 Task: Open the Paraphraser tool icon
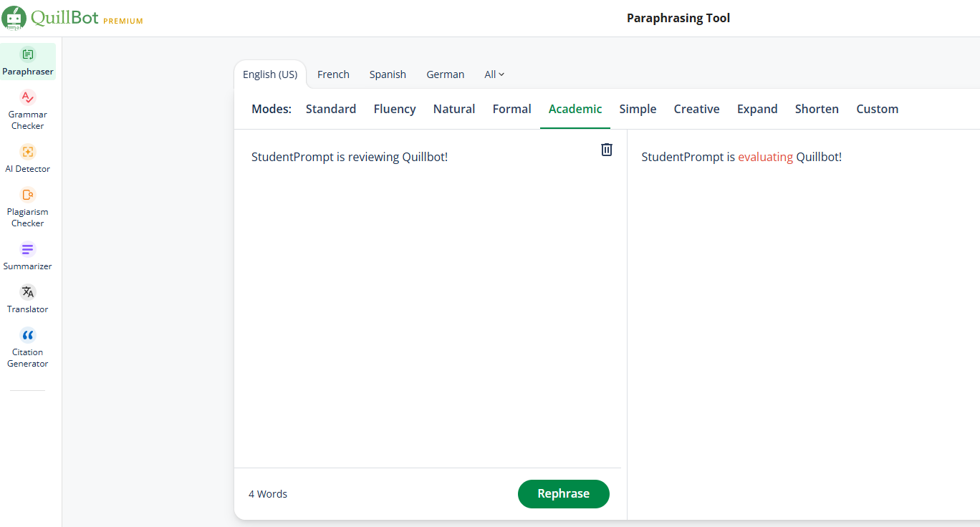point(28,54)
